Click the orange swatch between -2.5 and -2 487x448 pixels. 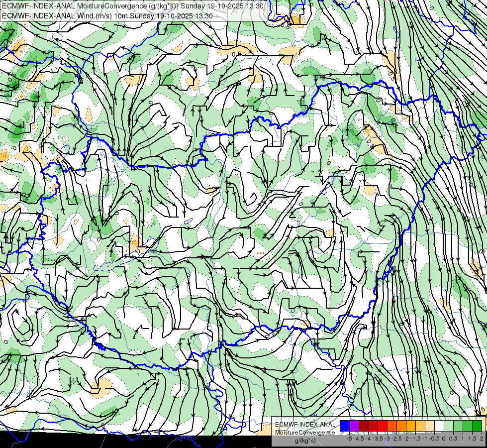click(401, 426)
